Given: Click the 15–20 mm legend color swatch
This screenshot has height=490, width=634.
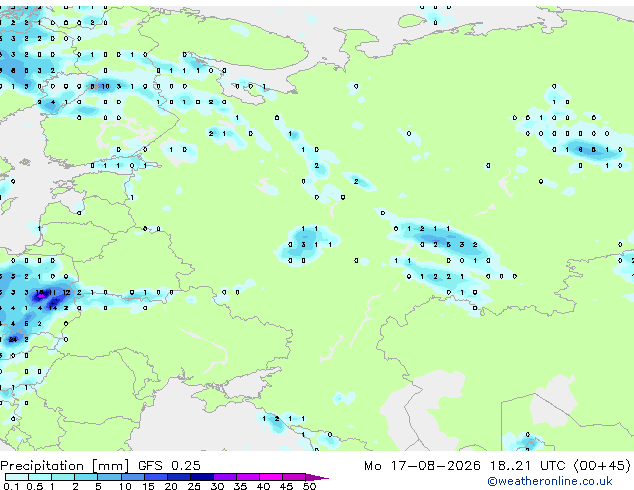Looking at the screenshot, I should [x=155, y=477].
